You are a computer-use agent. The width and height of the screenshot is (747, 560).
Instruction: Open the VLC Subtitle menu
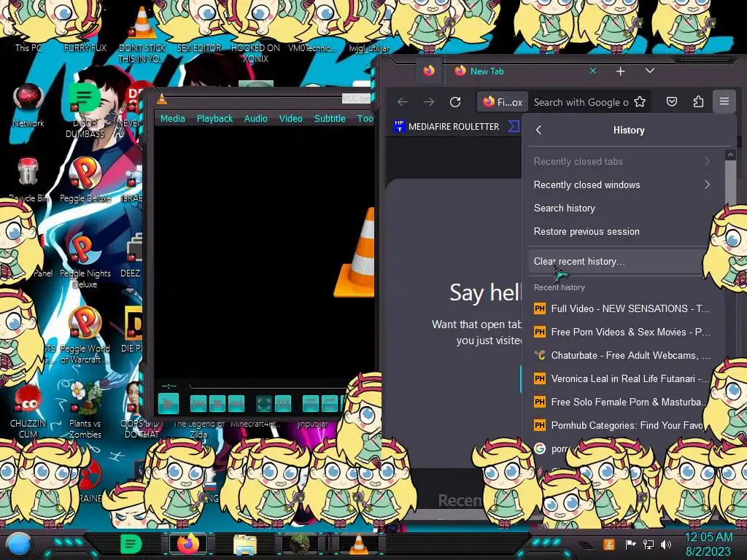point(330,119)
